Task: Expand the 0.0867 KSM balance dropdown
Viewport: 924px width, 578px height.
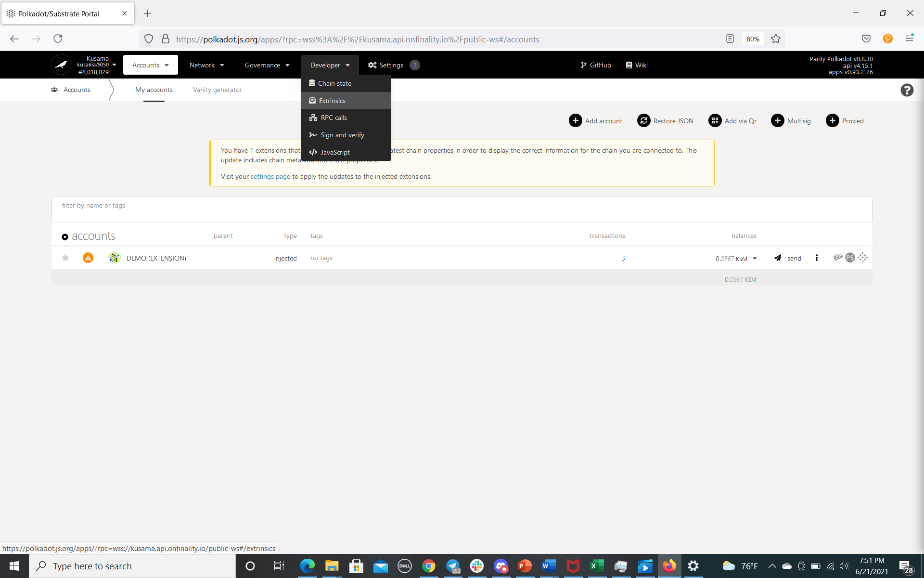Action: pos(755,259)
